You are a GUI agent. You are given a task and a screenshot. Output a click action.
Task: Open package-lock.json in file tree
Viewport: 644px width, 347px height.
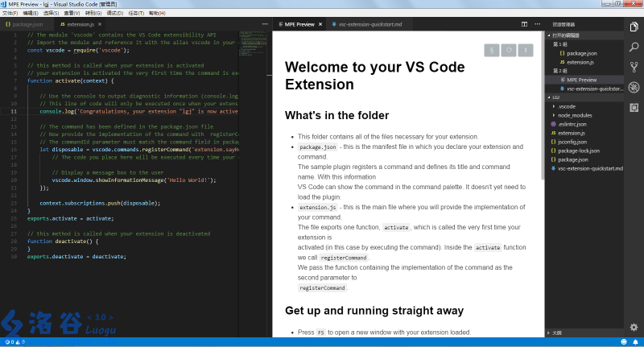584,151
